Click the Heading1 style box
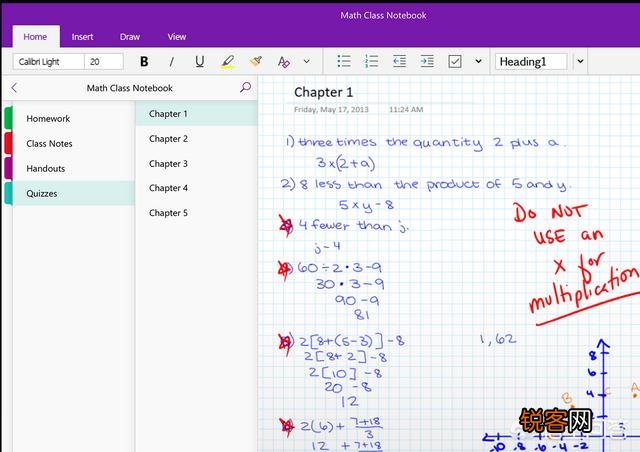The width and height of the screenshot is (640, 452). (531, 62)
